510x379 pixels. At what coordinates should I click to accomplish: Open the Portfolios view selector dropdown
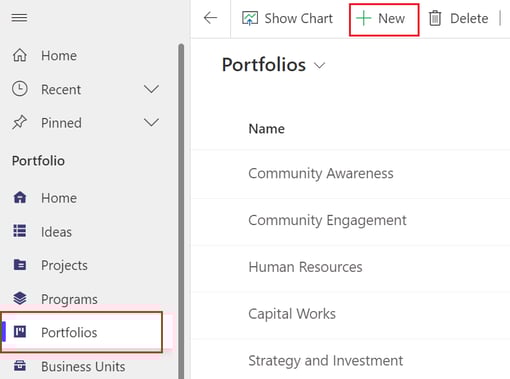[319, 66]
